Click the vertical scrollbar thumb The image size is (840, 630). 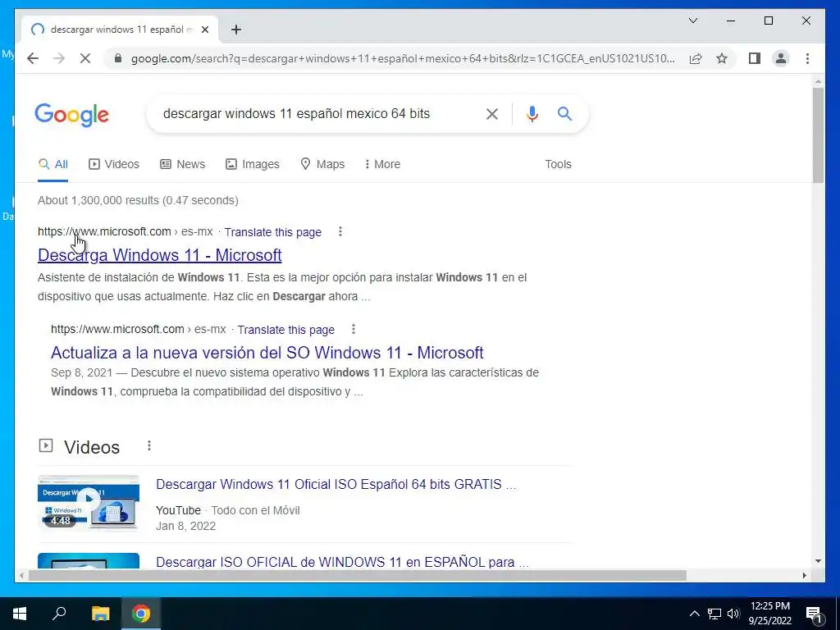click(818, 135)
